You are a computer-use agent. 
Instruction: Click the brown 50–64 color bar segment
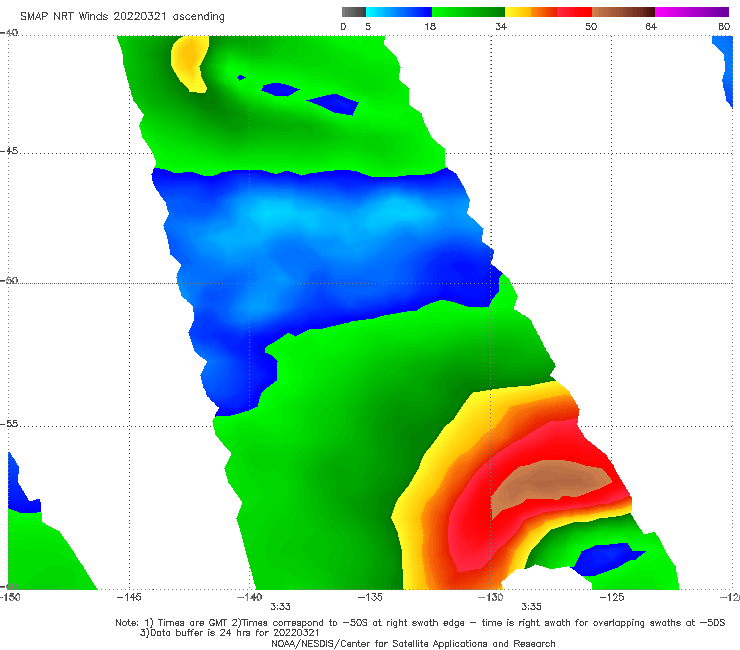coord(623,12)
